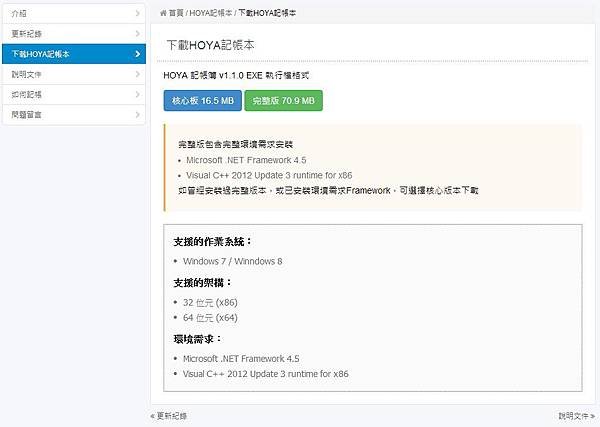Image resolution: width=600 pixels, height=427 pixels.
Task: Click the chevron arrow on 介紹 row
Action: [138, 13]
